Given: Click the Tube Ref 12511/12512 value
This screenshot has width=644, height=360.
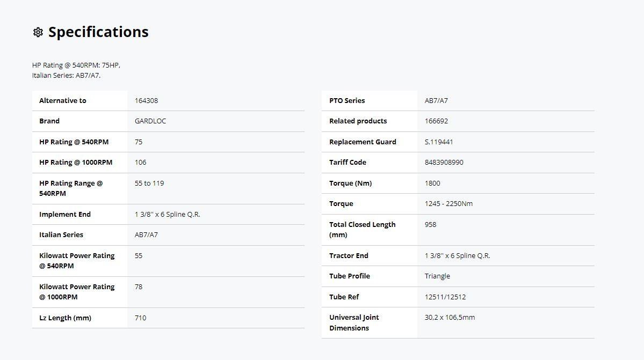Looking at the screenshot, I should pyautogui.click(x=445, y=297).
